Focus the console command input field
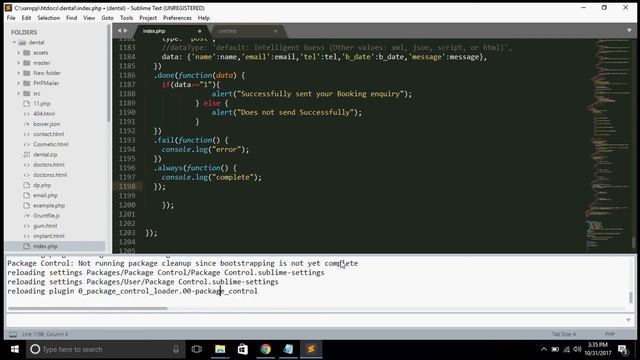640x360 pixels. (x=314, y=320)
